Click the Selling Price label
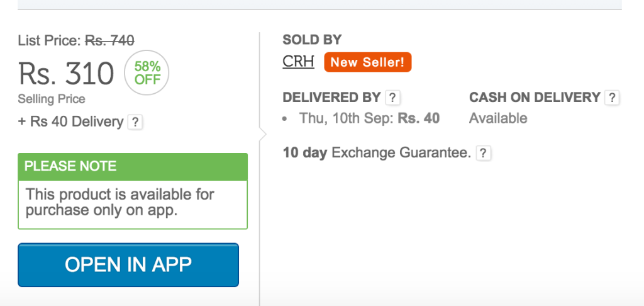The height and width of the screenshot is (306, 644). [52, 99]
